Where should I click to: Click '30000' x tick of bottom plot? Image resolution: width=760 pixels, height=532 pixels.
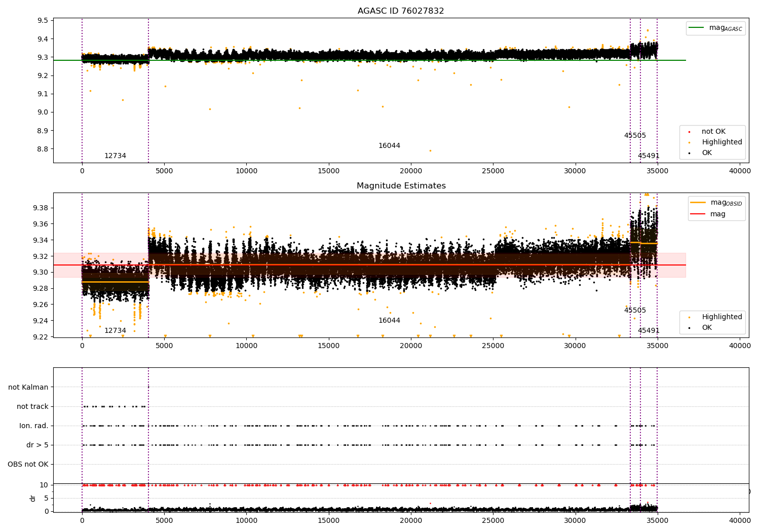point(575,521)
